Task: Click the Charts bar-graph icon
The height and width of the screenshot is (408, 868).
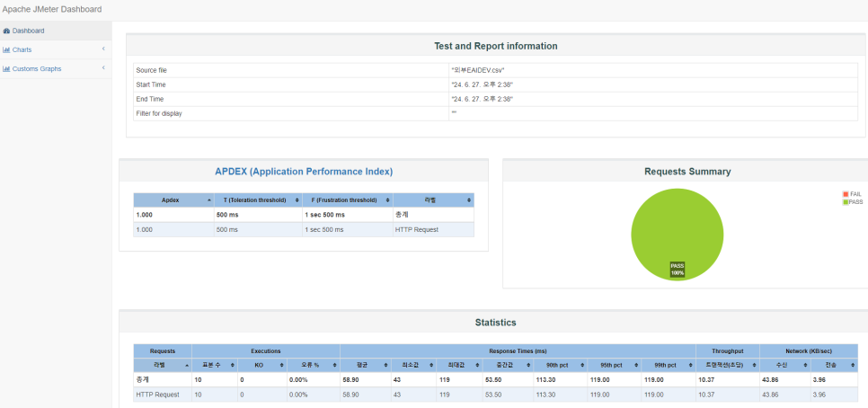Action: coord(6,49)
